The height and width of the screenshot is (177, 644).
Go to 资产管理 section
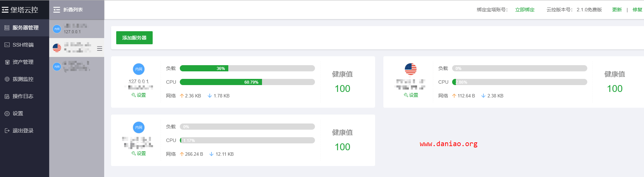point(24,62)
